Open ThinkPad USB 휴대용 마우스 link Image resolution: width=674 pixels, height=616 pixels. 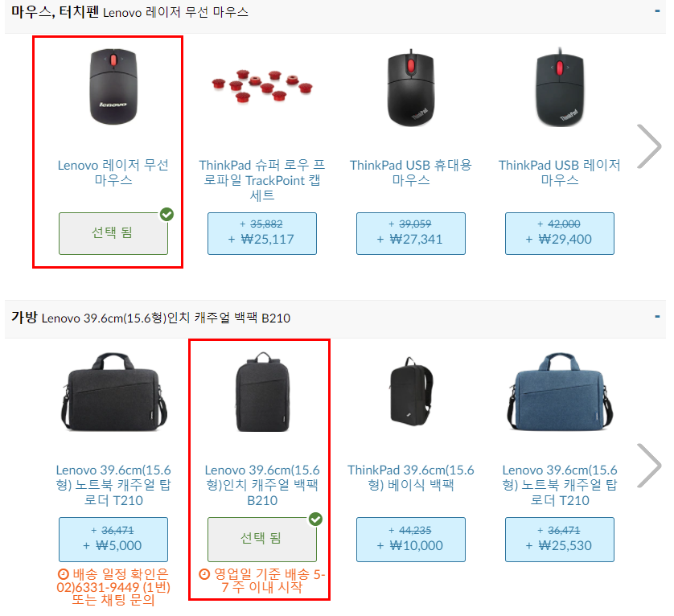(410, 172)
